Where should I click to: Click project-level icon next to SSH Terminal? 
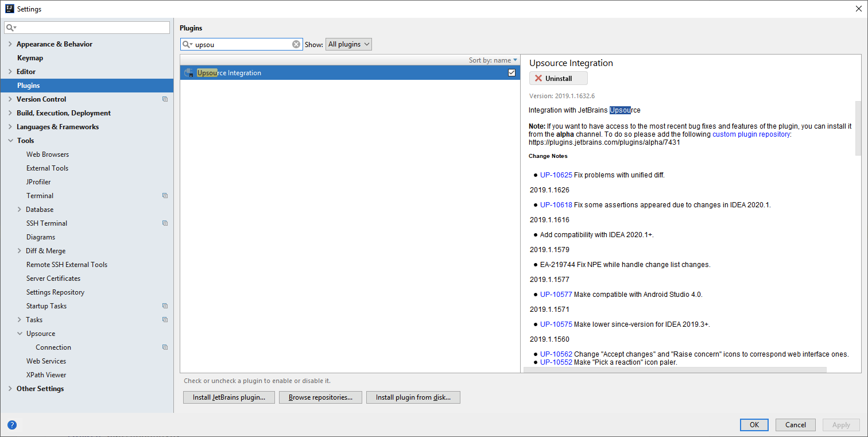point(165,223)
